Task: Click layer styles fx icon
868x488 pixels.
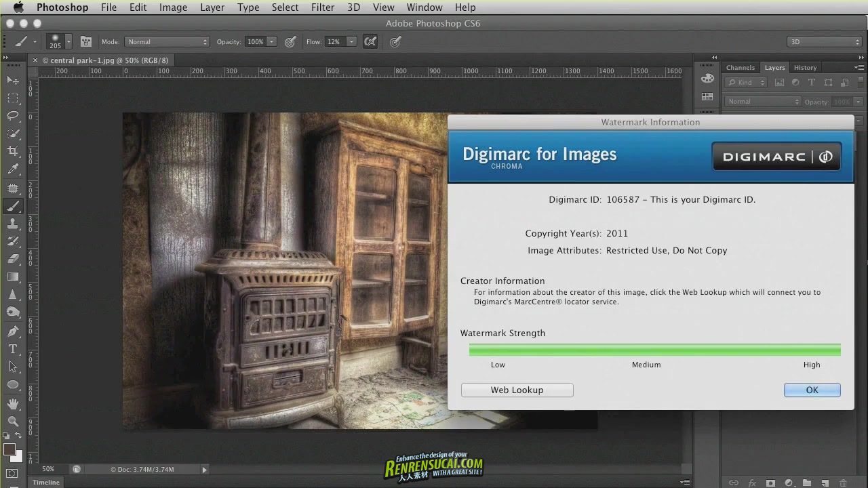Action: tap(752, 483)
